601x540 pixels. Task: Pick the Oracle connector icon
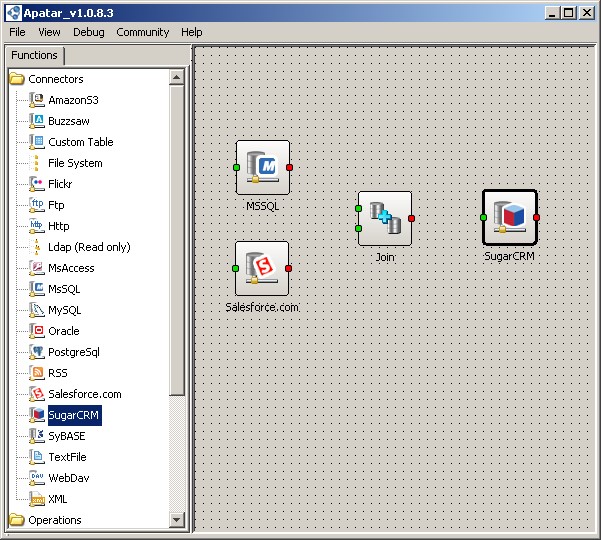pyautogui.click(x=37, y=331)
